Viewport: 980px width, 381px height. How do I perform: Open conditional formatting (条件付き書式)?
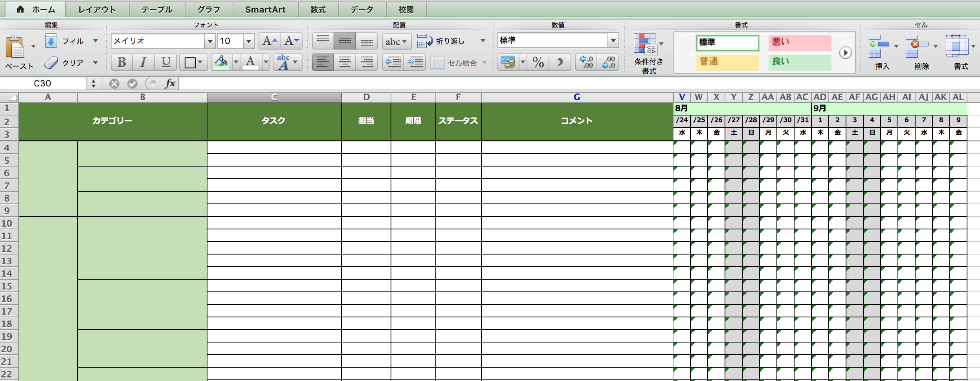click(648, 54)
